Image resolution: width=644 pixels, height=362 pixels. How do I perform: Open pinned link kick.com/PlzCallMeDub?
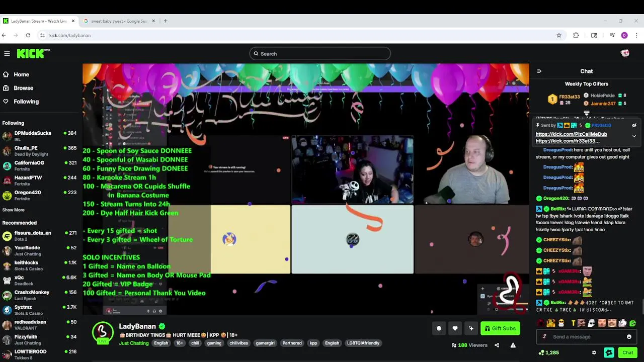click(x=571, y=134)
